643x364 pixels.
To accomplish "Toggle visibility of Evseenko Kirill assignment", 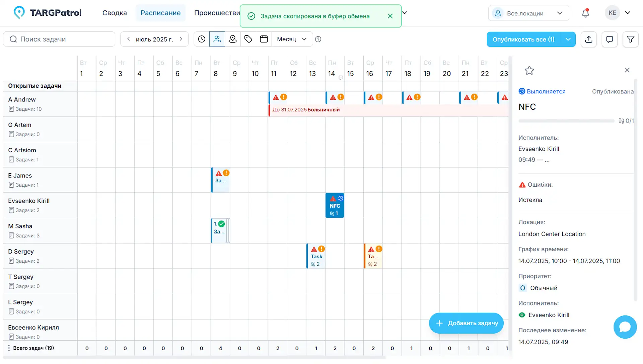I will (522, 315).
